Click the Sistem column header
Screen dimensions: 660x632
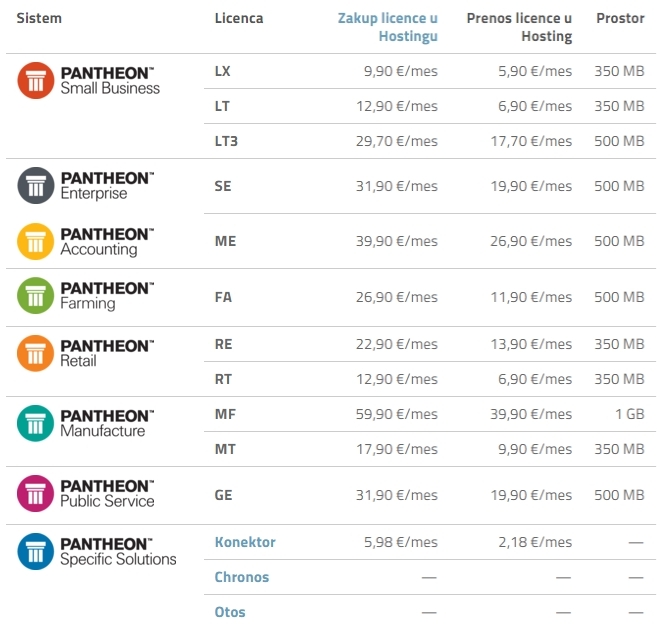point(39,18)
